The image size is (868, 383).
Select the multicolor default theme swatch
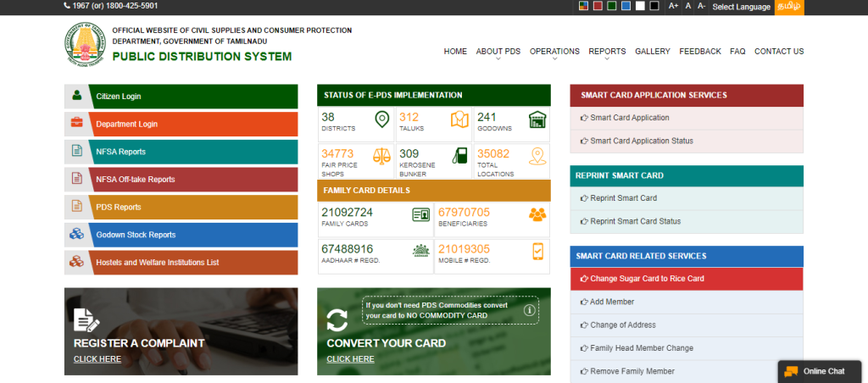click(x=583, y=6)
